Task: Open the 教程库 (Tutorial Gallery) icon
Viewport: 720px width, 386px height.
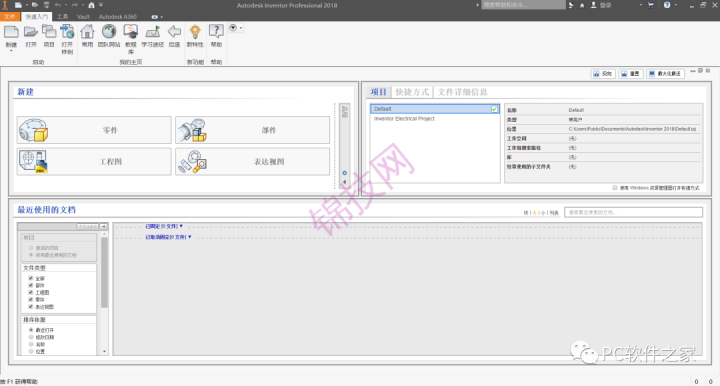Action: [x=131, y=32]
